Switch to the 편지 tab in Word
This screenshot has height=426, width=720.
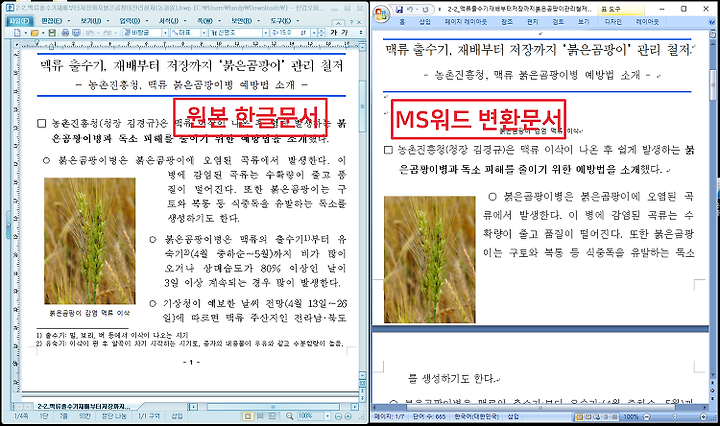coord(533,22)
